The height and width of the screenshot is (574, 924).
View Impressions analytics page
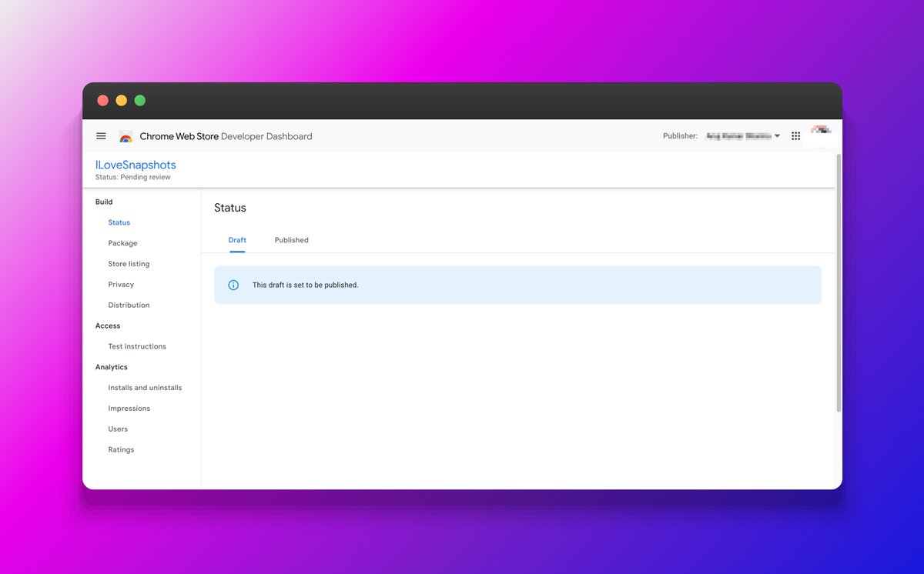tap(129, 409)
